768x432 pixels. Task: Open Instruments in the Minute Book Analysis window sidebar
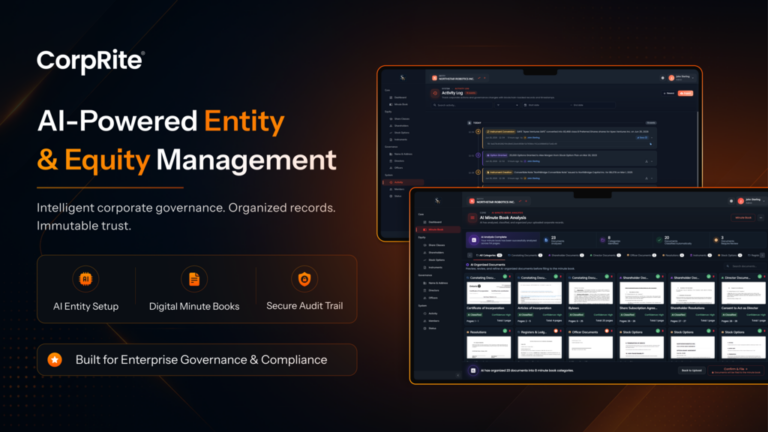[x=432, y=267]
